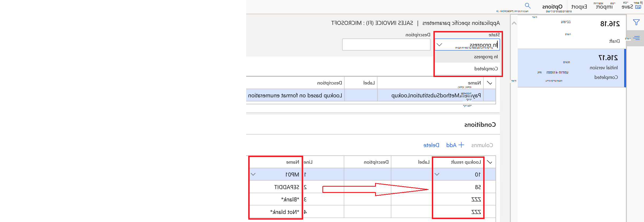644x222 pixels.
Task: Click line number 1 cell
Action: point(323,174)
